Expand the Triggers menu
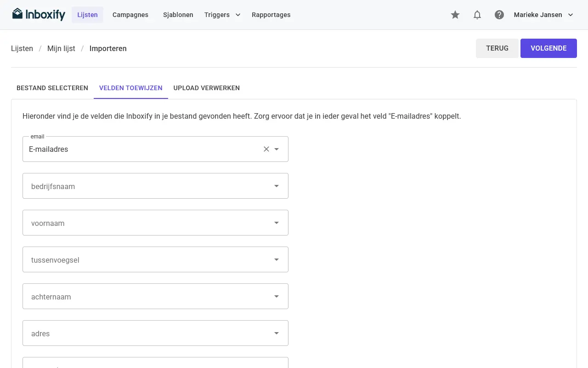 (222, 15)
